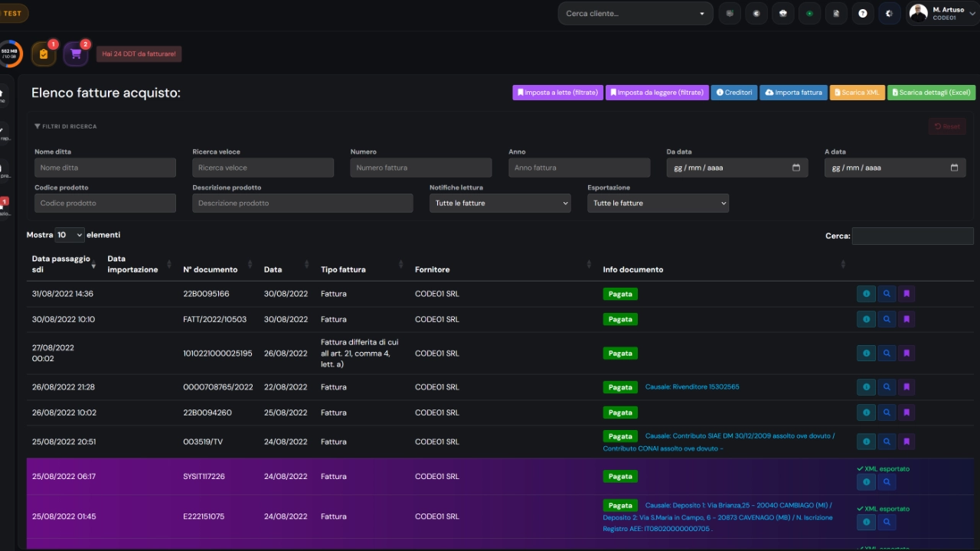The width and height of the screenshot is (980, 551).
Task: Open the Notifiche lettura dropdown
Action: (x=500, y=203)
